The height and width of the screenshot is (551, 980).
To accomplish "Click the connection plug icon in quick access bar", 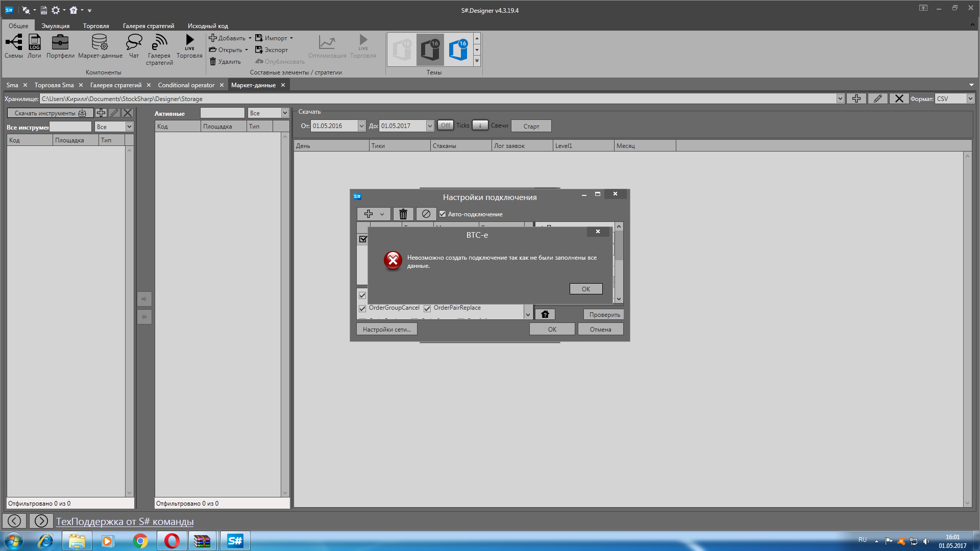I will pyautogui.click(x=26, y=10).
